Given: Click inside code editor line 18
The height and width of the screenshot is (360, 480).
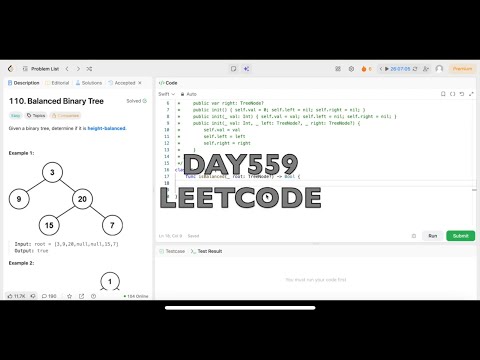Looking at the screenshot, I should tap(325, 183).
